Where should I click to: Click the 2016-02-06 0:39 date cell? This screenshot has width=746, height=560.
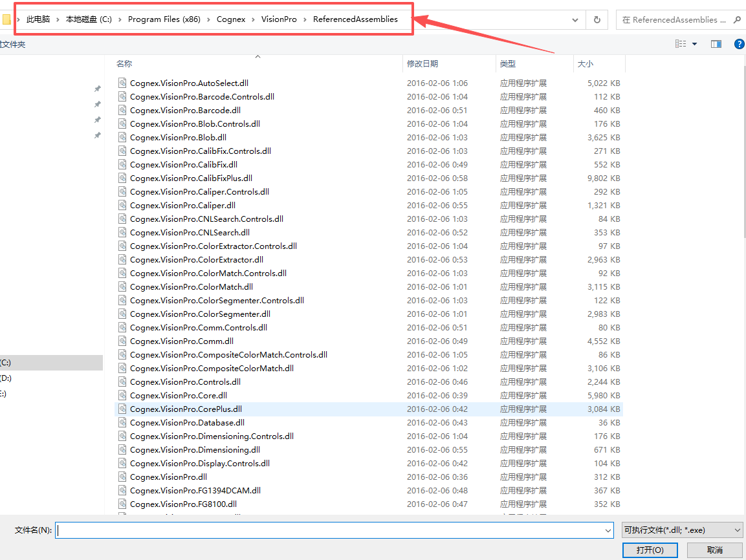coord(437,395)
